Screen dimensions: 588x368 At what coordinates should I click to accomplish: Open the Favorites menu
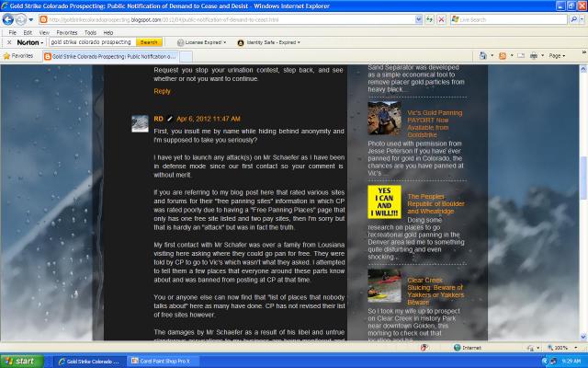(67, 33)
